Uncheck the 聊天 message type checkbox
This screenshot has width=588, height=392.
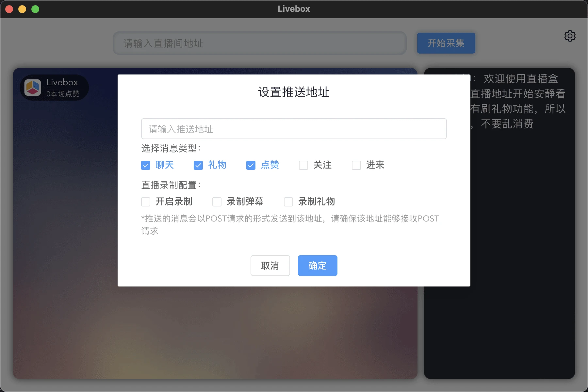[146, 165]
